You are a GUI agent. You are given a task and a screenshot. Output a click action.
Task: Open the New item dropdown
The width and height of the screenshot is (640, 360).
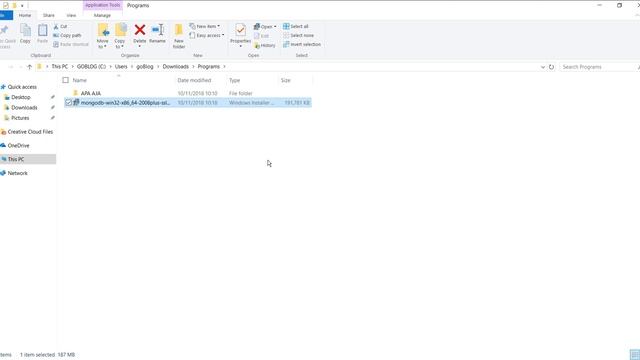tap(204, 27)
